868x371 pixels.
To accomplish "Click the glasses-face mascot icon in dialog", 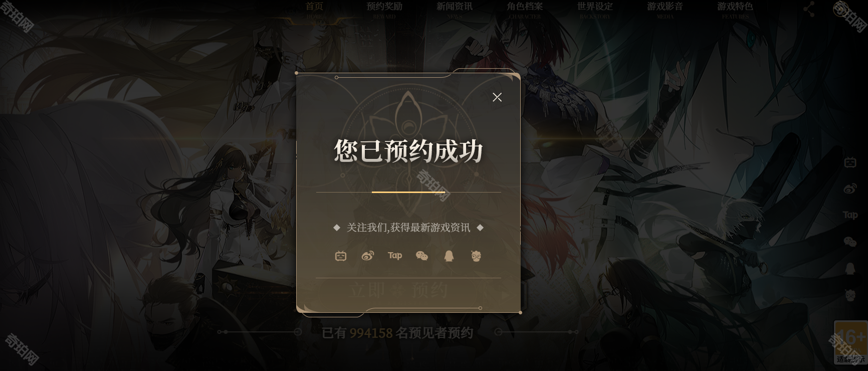I will (x=476, y=256).
